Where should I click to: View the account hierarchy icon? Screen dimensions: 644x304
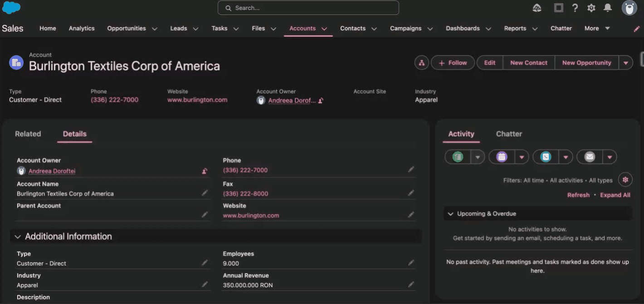tap(421, 63)
